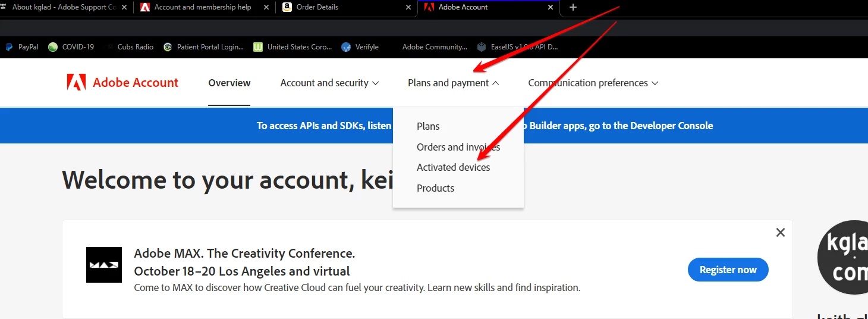
Task: Switch to Order Details tab
Action: [346, 7]
